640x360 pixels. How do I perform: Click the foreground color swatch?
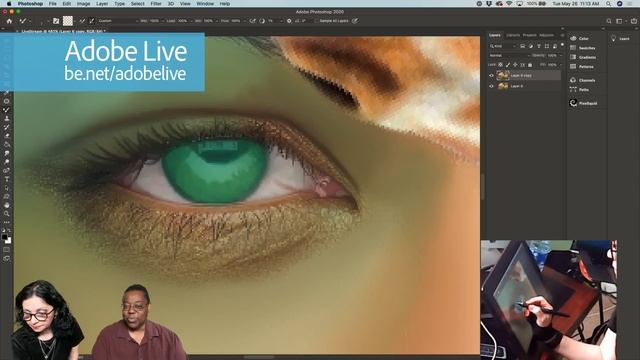[x=4, y=237]
